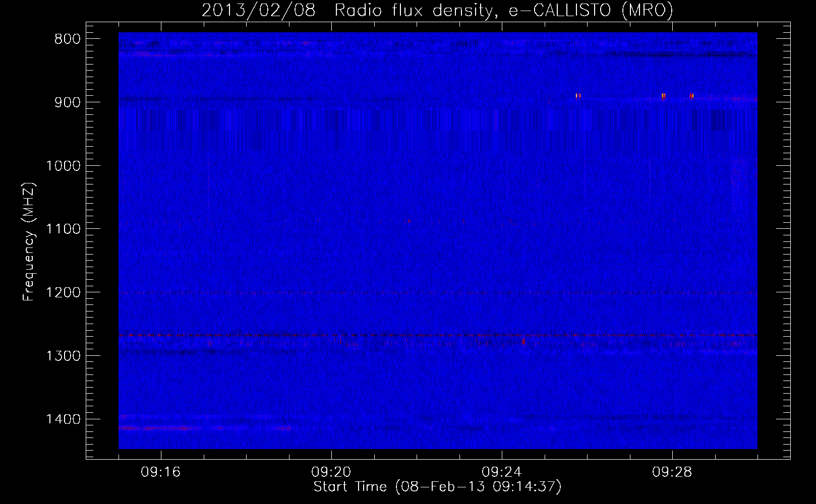Click the red burst spot near 1090 MHz at 09:22
This screenshot has height=504, width=816.
(409, 221)
